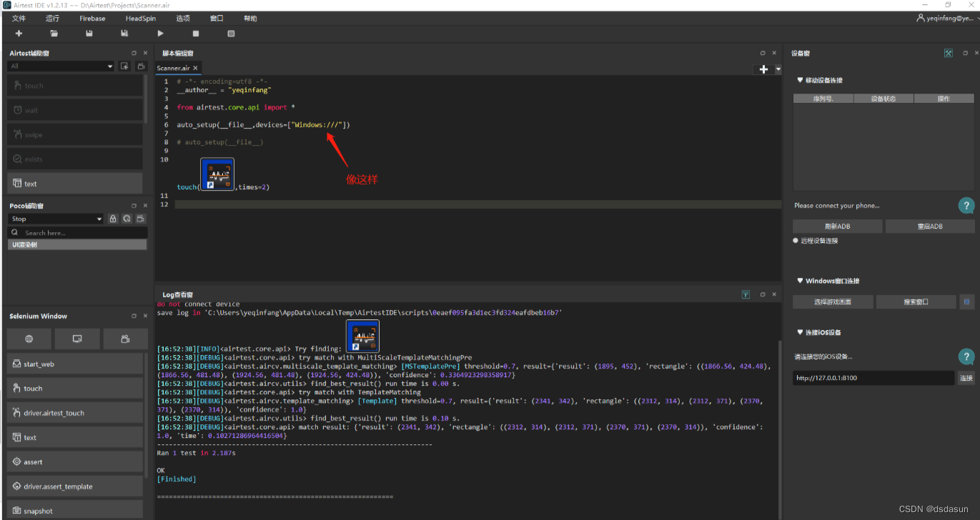
Task: Click the New script plus icon in toolbar
Action: 19,34
